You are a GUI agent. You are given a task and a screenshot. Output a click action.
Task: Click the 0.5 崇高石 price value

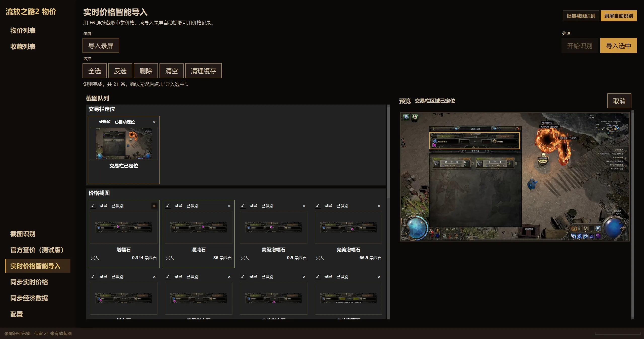click(297, 258)
